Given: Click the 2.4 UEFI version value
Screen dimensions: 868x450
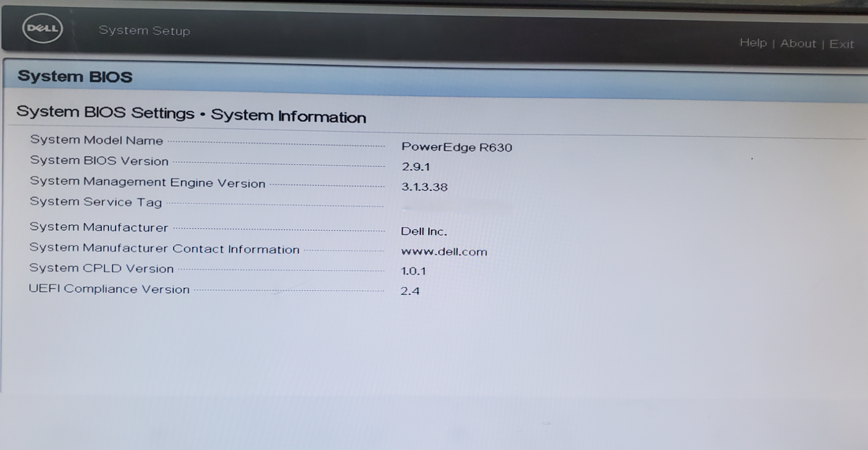Looking at the screenshot, I should point(410,291).
